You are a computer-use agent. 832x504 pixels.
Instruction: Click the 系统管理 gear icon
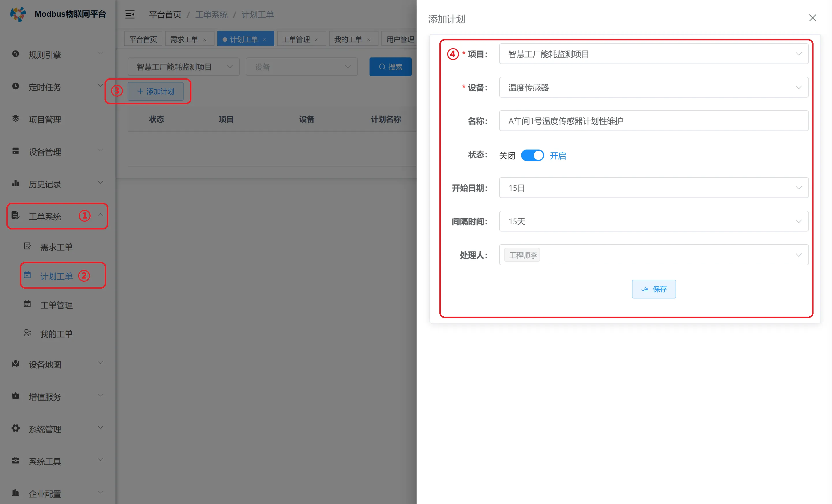click(x=16, y=428)
